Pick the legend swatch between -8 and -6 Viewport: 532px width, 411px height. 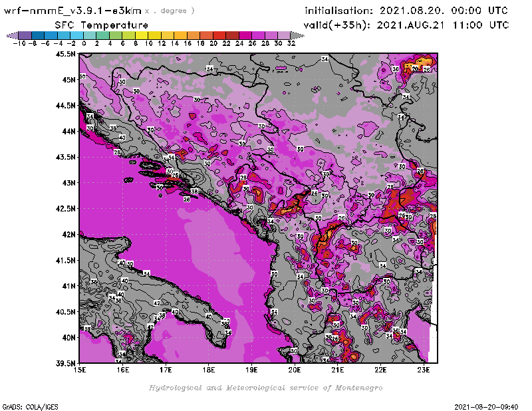click(x=38, y=35)
